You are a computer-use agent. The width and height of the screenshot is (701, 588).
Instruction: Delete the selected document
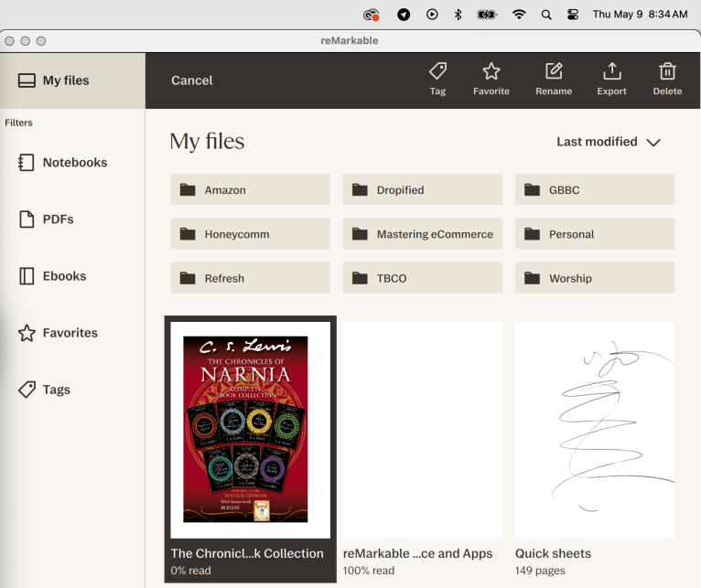pyautogui.click(x=667, y=80)
